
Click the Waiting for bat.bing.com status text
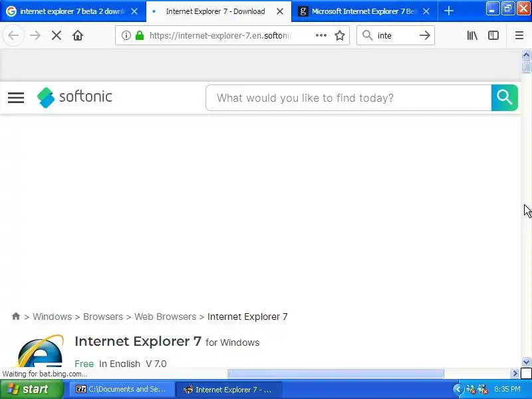click(45, 374)
